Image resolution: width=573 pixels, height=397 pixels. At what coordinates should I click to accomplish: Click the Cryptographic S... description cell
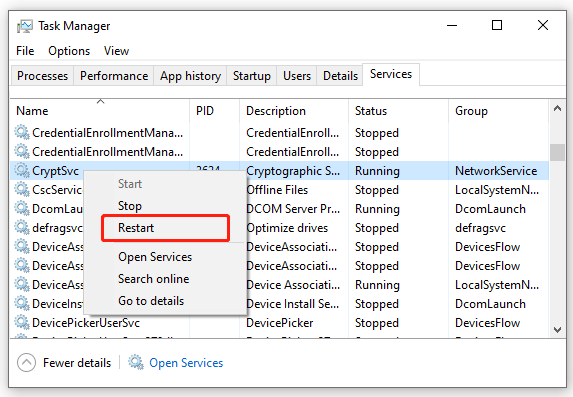coord(293,171)
